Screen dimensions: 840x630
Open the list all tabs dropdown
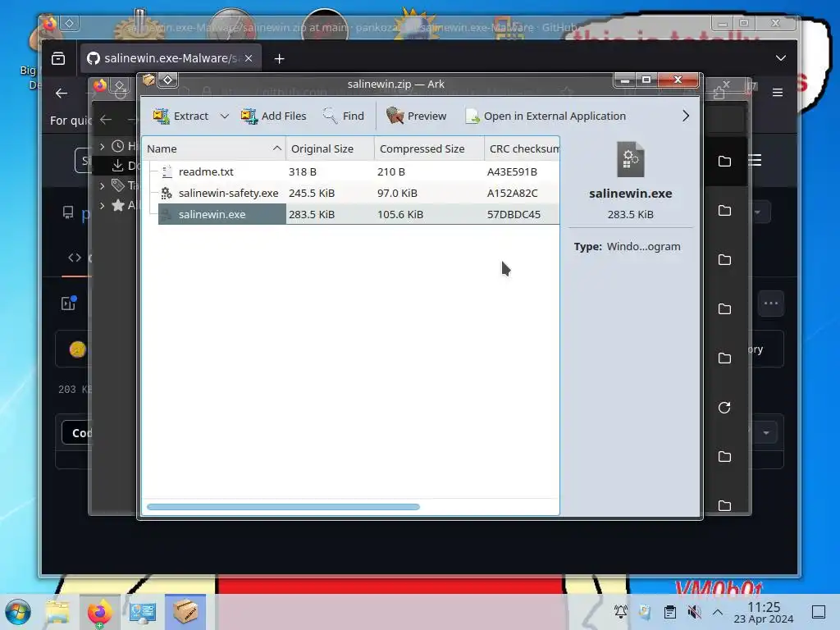click(781, 58)
